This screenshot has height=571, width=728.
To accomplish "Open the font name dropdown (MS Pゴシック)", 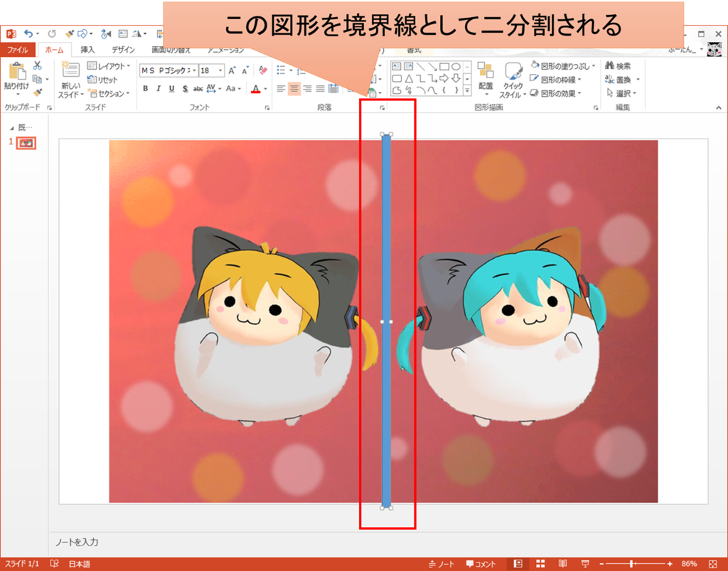I will (x=195, y=70).
